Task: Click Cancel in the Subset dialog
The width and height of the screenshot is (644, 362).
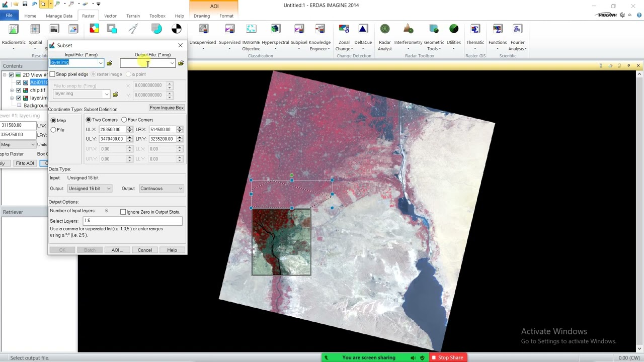Action: pyautogui.click(x=145, y=250)
